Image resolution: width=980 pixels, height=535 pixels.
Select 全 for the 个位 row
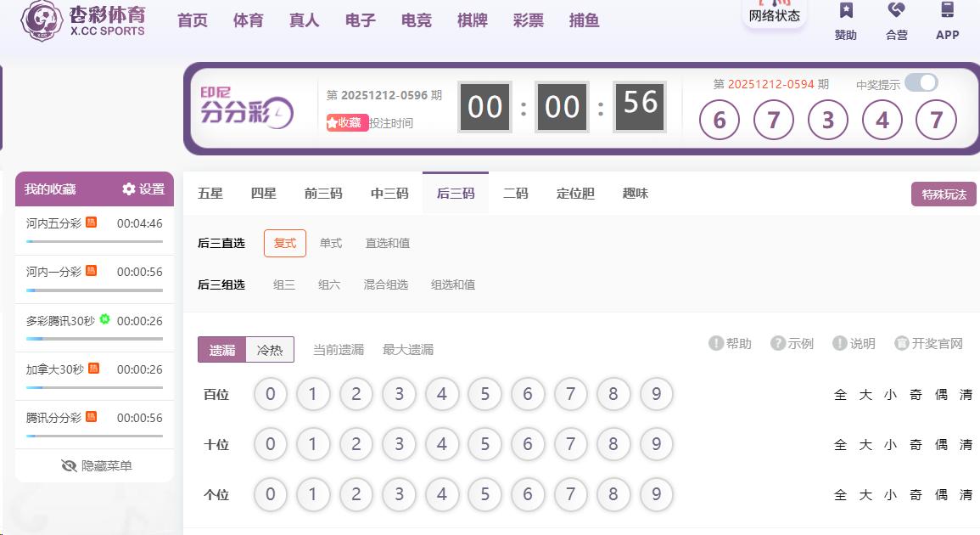(x=840, y=495)
